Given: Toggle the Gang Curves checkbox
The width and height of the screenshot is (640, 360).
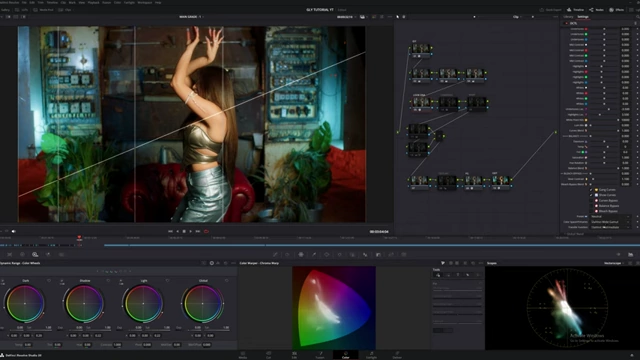Looking at the screenshot, I should (591, 190).
